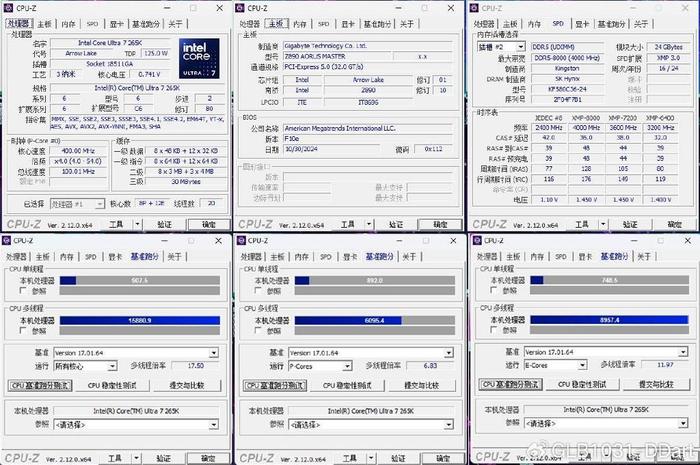Image resolution: width=700 pixels, height=465 pixels.
Task: Click the BIOS version field F10e
Action: 368,139
